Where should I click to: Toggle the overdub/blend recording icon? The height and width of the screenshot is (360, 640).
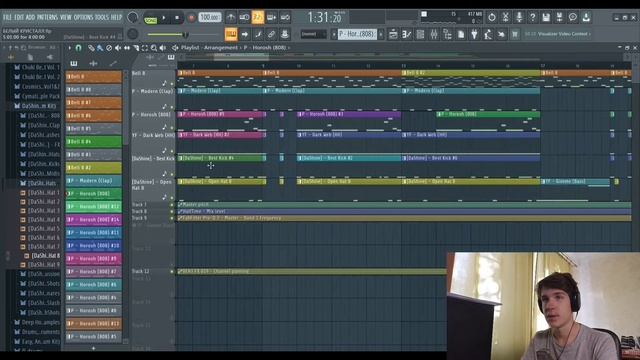[271, 18]
